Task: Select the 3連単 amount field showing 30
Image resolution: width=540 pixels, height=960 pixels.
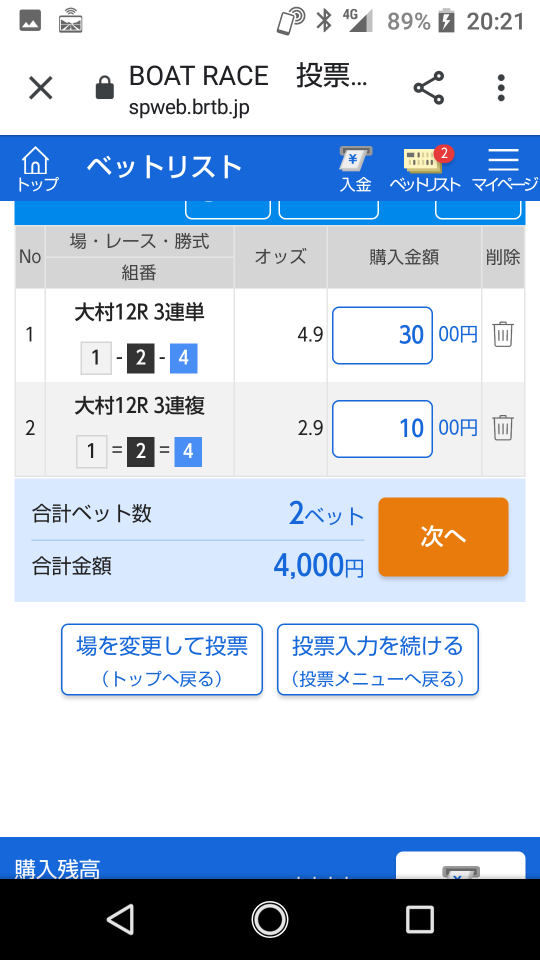Action: [x=382, y=336]
